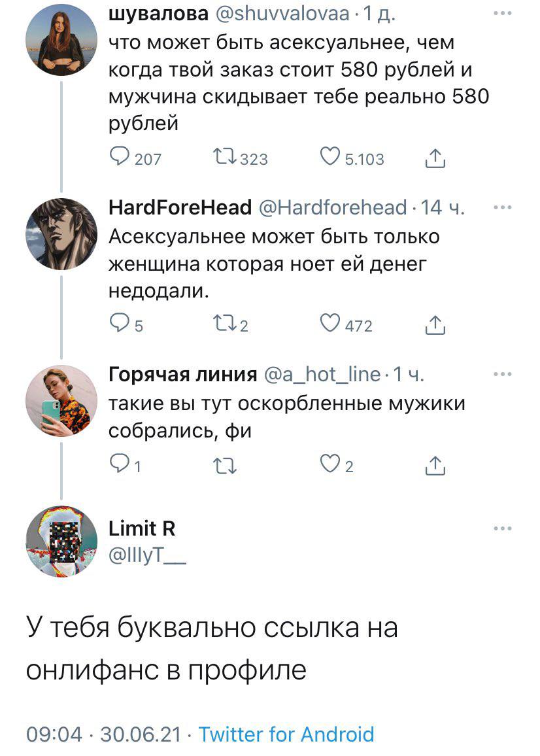Screen dimensions: 540x756
Task: Open the Twitter for Android link
Action: (x=286, y=734)
